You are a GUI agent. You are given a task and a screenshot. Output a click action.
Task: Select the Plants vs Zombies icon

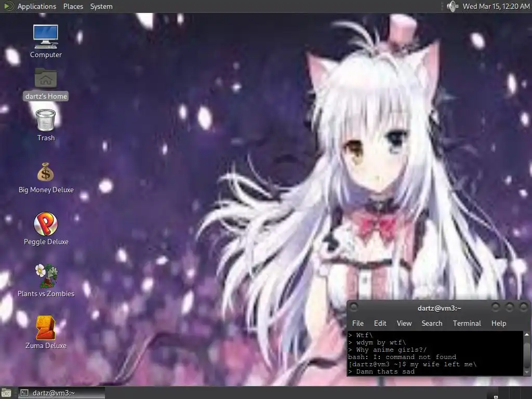(x=46, y=275)
